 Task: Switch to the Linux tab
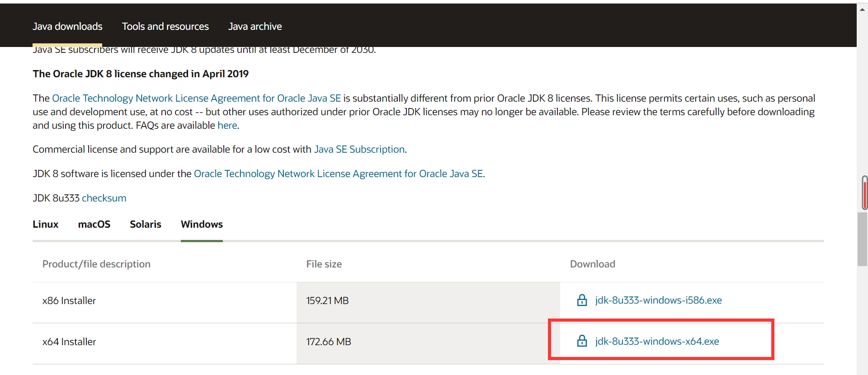click(46, 225)
